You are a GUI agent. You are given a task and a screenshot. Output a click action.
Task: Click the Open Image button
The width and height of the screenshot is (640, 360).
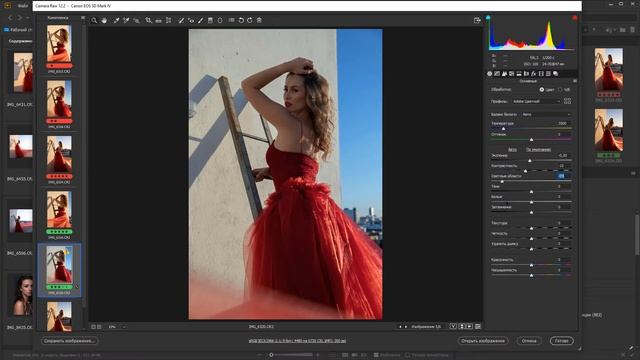(483, 341)
